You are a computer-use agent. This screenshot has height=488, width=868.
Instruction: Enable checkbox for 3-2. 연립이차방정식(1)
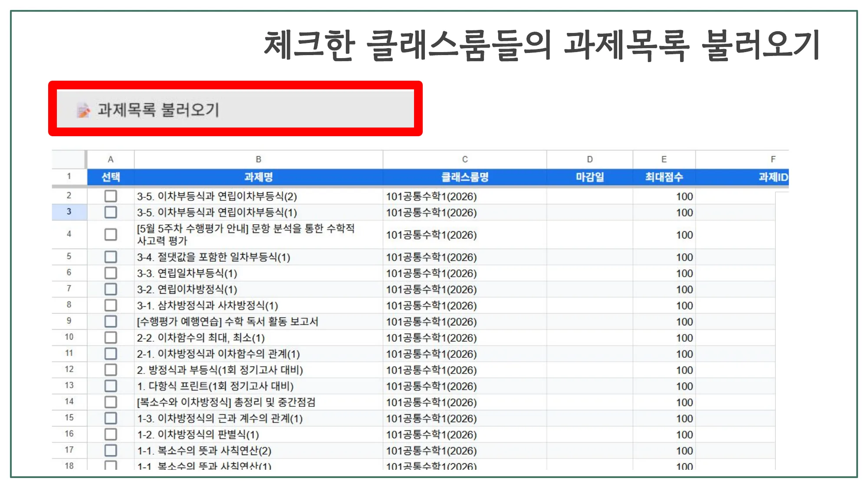[x=111, y=289]
